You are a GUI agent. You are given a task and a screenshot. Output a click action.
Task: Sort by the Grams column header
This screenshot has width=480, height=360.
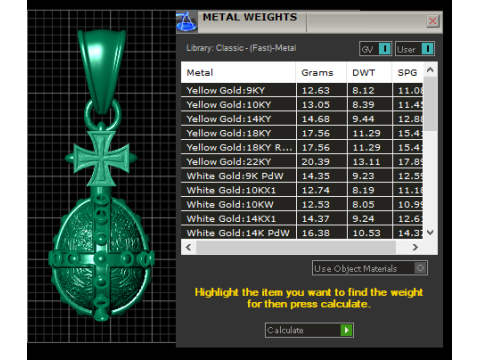coord(321,73)
